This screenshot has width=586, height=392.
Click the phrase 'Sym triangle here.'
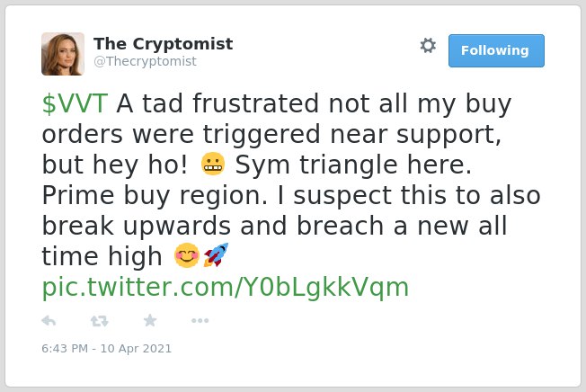tap(353, 165)
